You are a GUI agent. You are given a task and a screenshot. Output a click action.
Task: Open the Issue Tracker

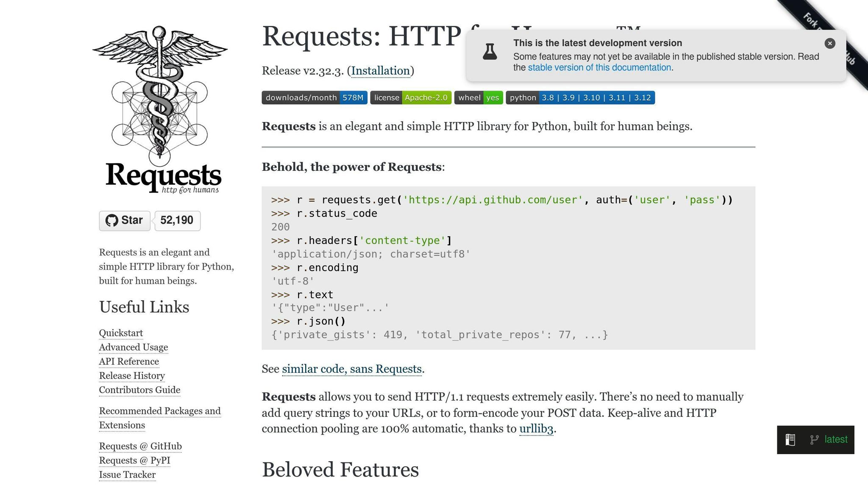point(127,475)
